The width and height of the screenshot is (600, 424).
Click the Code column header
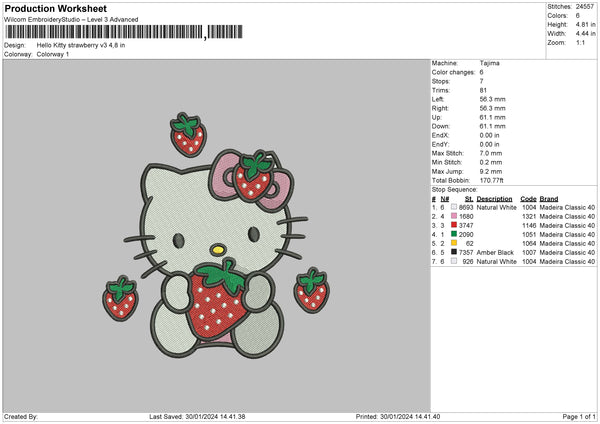[528, 199]
